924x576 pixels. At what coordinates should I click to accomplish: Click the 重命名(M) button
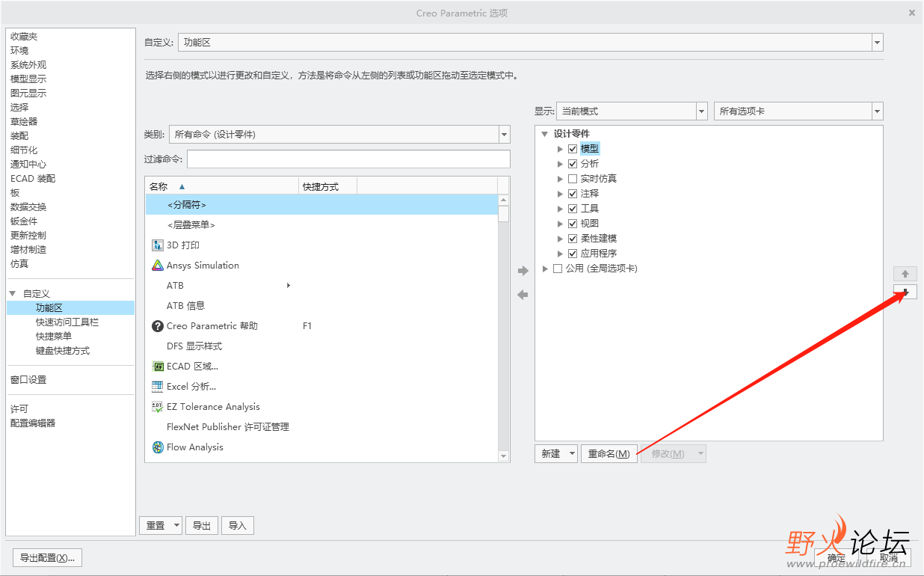[x=609, y=453]
